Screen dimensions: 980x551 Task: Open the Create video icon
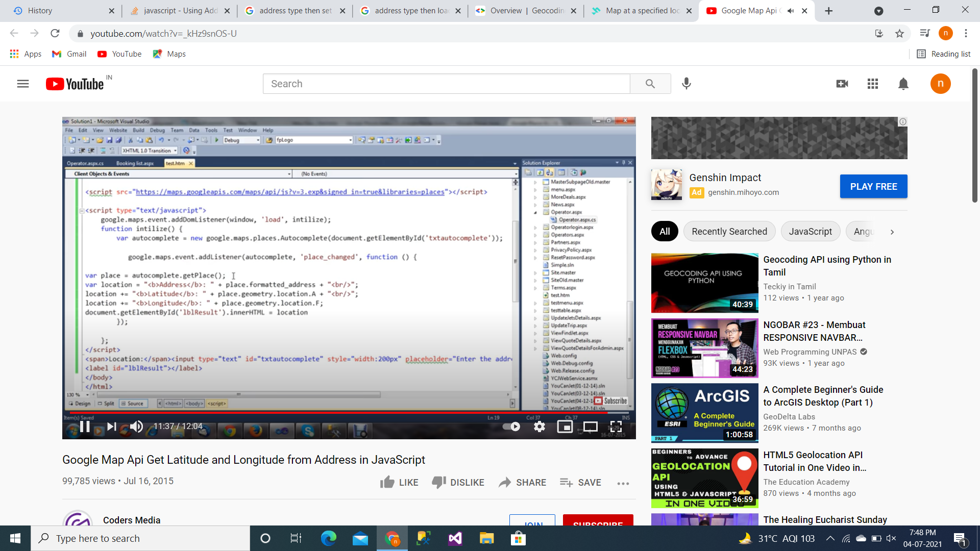(842, 84)
